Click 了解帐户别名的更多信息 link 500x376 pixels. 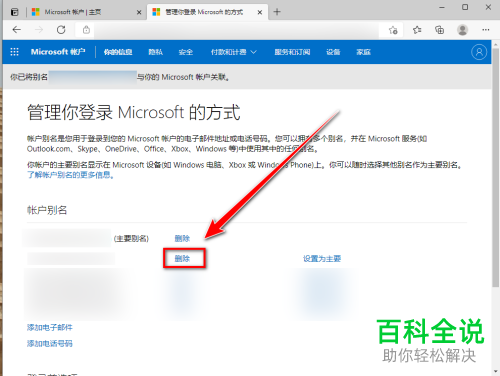[x=70, y=175]
